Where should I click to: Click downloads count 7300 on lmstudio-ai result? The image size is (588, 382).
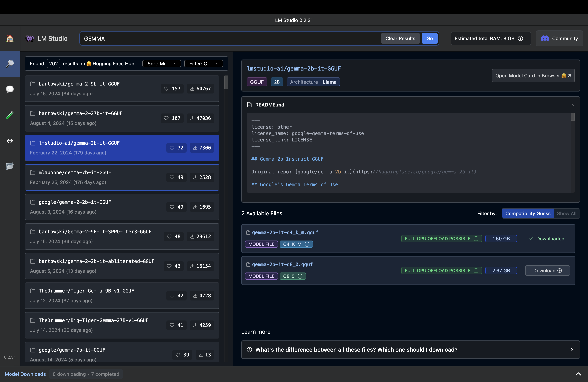202,148
